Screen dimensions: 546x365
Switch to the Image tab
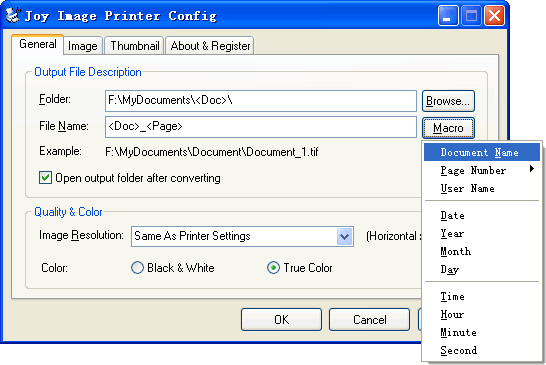pos(83,46)
